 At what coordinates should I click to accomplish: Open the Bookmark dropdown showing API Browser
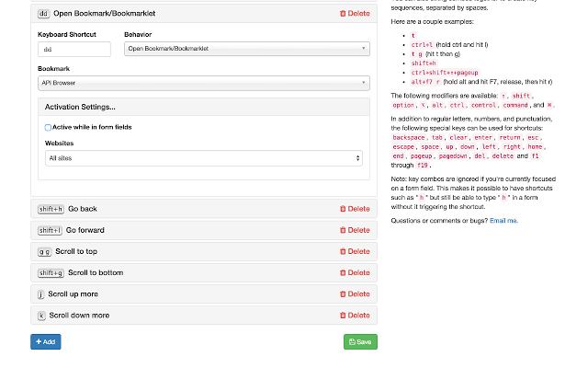[204, 83]
